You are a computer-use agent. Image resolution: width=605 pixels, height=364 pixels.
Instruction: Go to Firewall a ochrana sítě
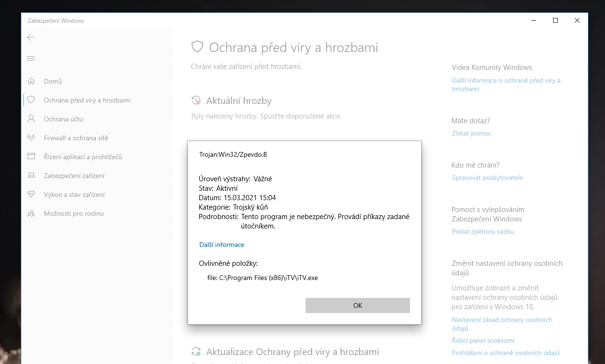click(76, 138)
